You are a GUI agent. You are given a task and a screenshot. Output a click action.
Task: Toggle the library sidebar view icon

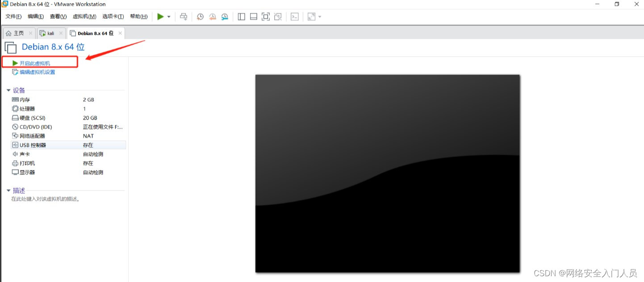coord(242,17)
